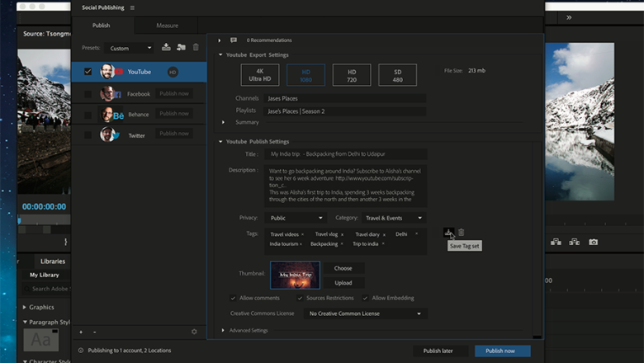Click the extract button in the program monitor
Image resolution: width=644 pixels, height=363 pixels.
[x=574, y=242]
